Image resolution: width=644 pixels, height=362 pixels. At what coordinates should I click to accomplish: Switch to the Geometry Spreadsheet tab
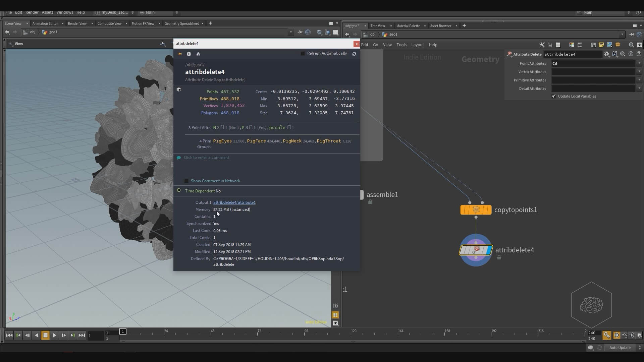click(x=181, y=23)
